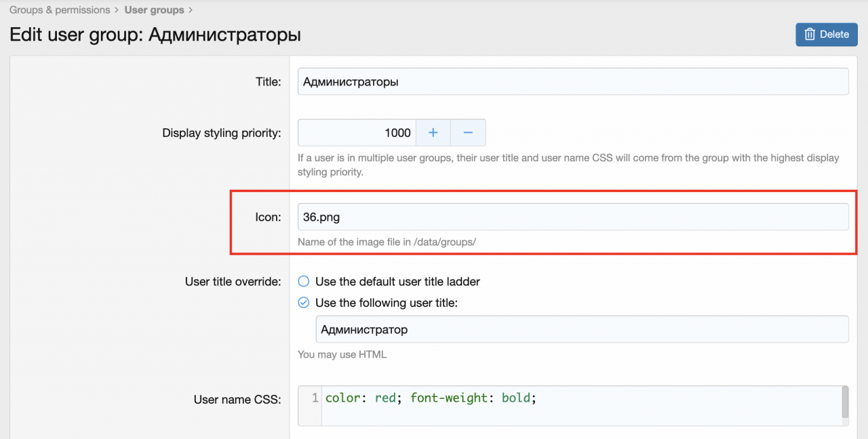
Task: Select 'Use the following user title' option
Action: (x=304, y=303)
